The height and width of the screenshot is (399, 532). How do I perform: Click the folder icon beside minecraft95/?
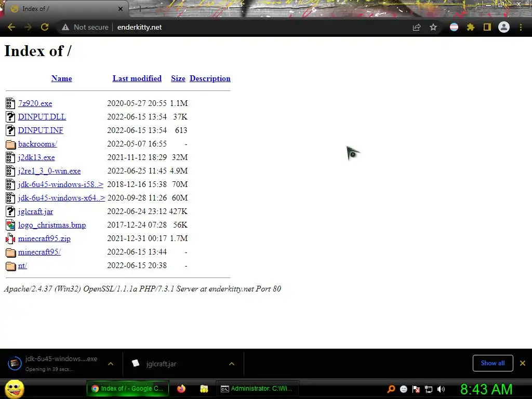tap(10, 252)
